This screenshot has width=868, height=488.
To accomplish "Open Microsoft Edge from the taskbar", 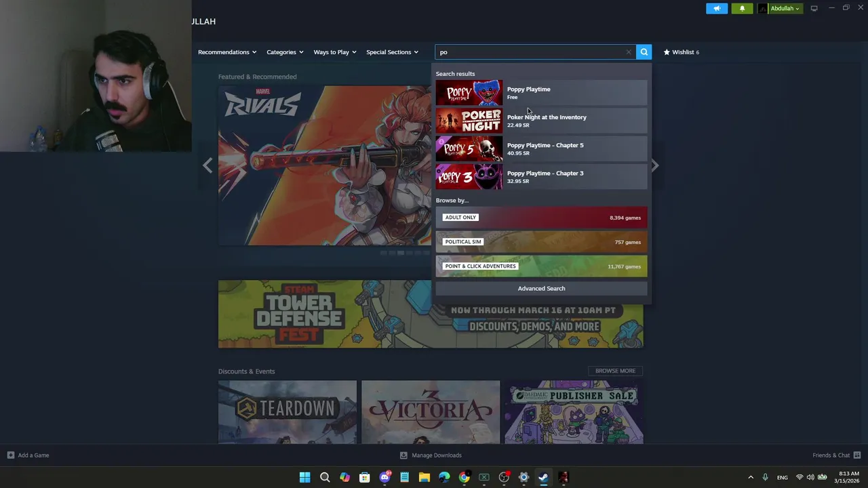I will point(444,477).
